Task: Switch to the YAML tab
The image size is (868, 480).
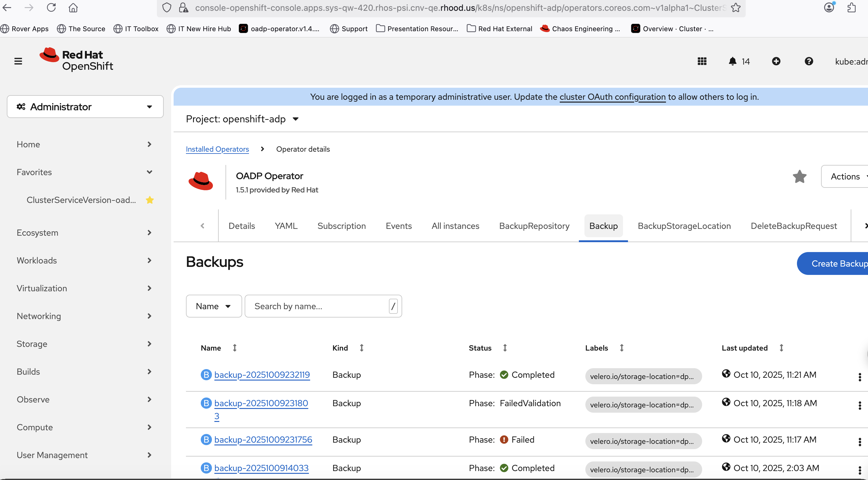Action: coord(286,226)
